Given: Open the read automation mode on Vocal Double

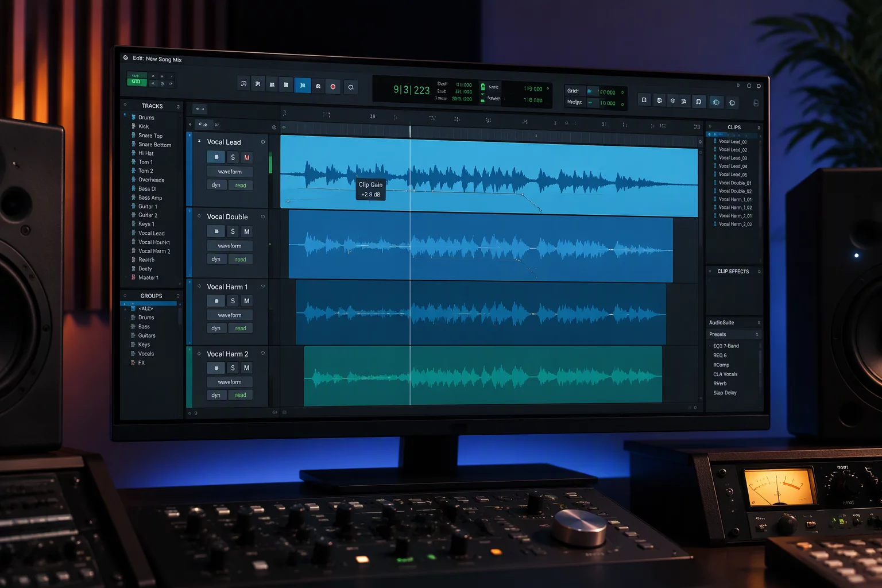Looking at the screenshot, I should point(241,260).
